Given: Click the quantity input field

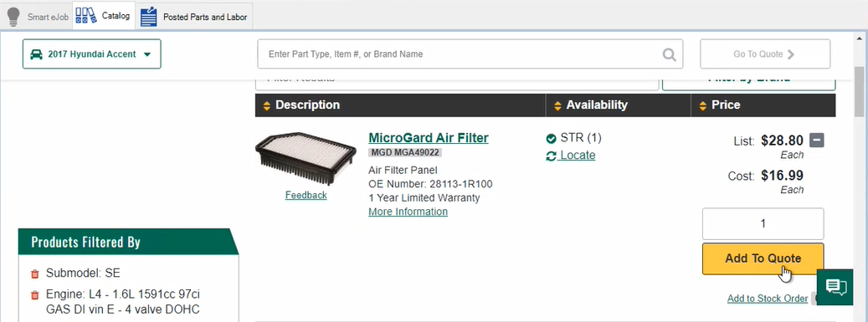Looking at the screenshot, I should tap(763, 224).
